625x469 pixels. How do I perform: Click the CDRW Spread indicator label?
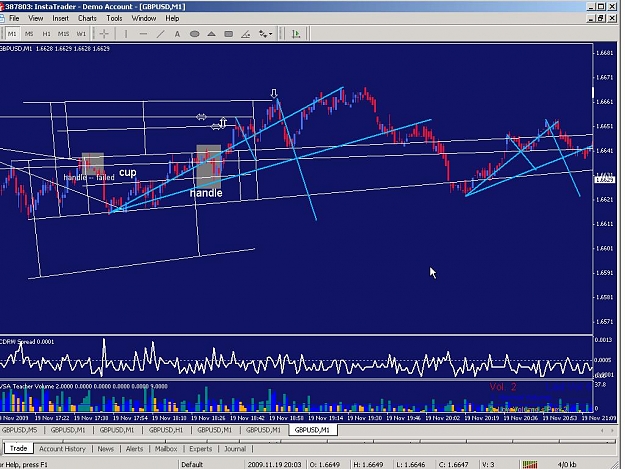coord(27,342)
